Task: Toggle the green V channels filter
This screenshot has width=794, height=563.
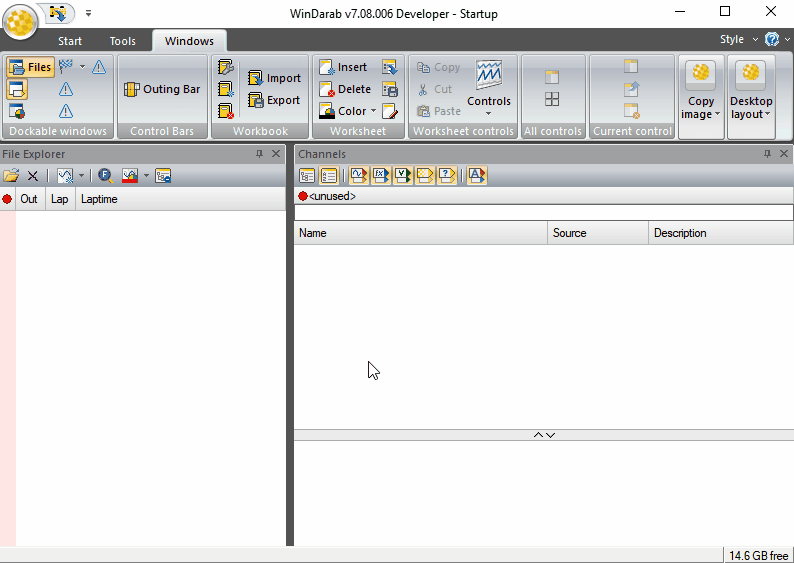Action: coord(403,176)
